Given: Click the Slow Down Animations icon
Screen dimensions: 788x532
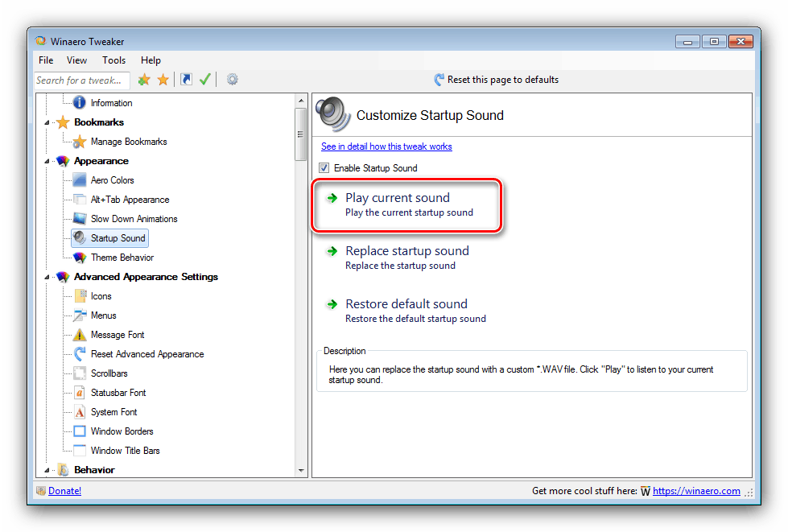Looking at the screenshot, I should [x=80, y=219].
